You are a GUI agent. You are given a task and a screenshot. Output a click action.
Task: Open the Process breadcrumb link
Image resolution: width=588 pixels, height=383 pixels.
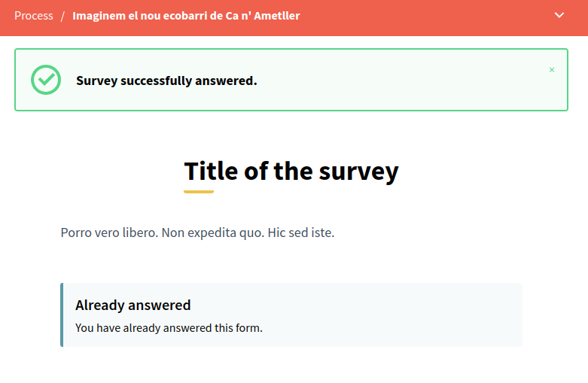point(34,16)
